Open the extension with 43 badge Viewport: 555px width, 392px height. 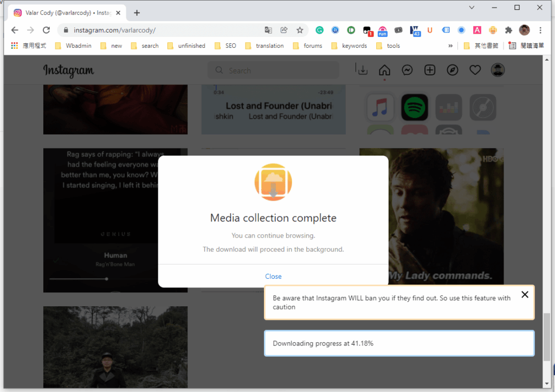click(x=415, y=31)
